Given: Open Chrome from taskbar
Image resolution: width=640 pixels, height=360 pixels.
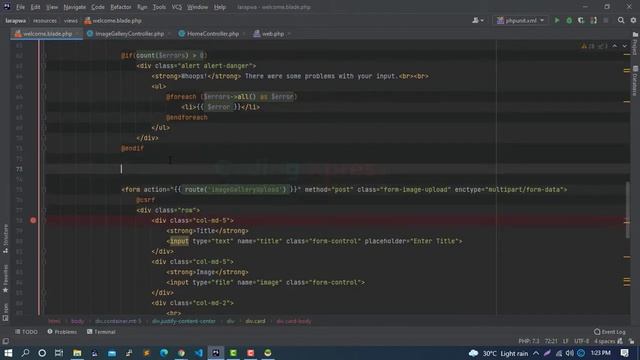Looking at the screenshot, I should pyautogui.click(x=181, y=353).
